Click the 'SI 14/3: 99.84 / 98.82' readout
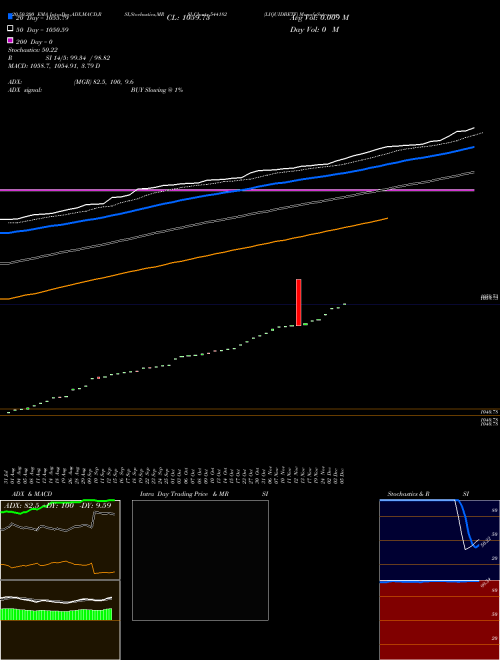 (78, 58)
